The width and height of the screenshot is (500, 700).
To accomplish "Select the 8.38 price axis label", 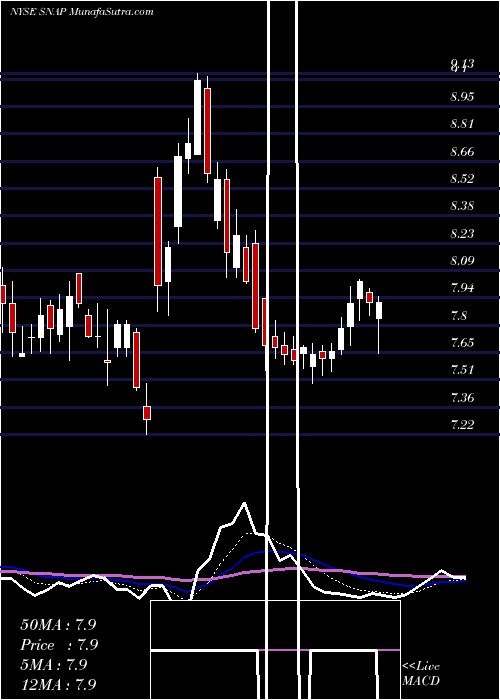I will click(462, 206).
